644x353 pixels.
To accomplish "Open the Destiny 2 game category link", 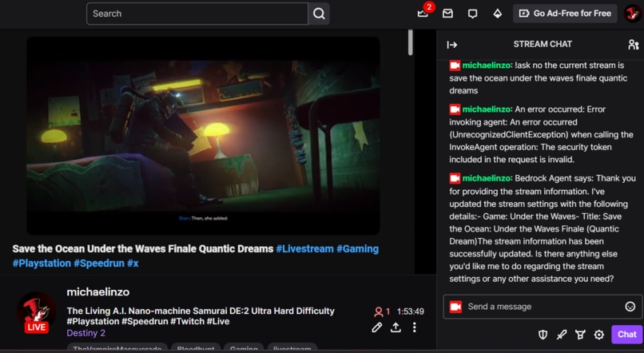I will (85, 333).
